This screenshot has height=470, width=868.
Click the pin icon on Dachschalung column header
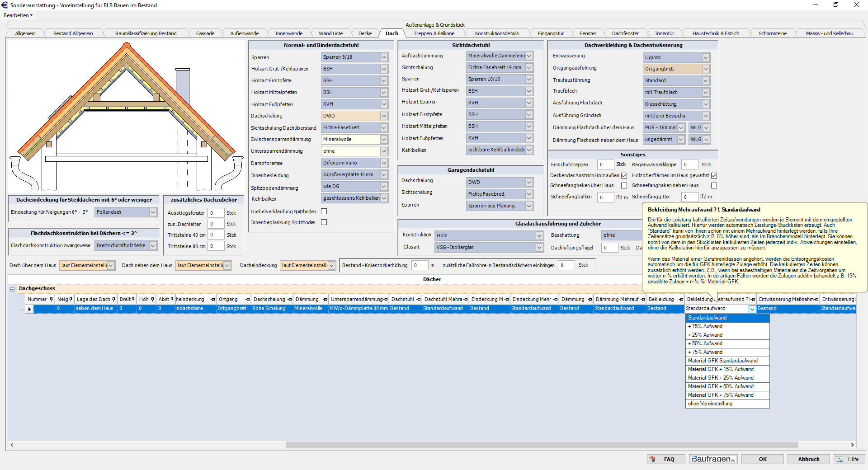coord(290,299)
